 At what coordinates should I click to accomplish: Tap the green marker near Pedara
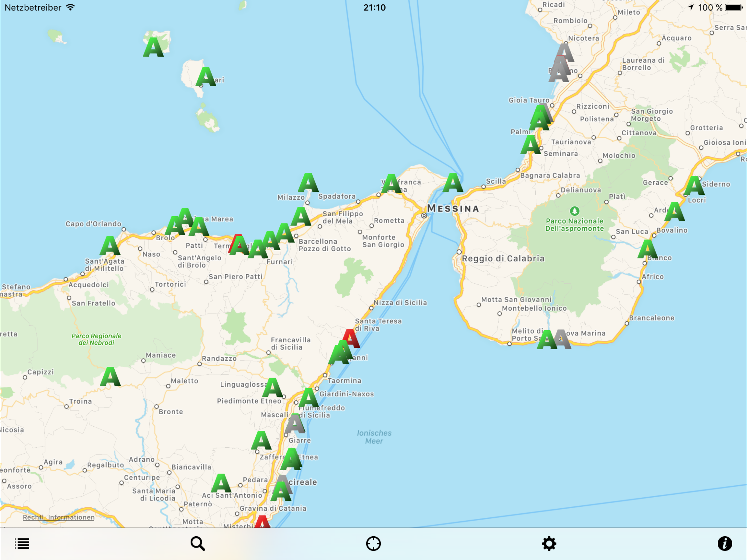coord(221,483)
